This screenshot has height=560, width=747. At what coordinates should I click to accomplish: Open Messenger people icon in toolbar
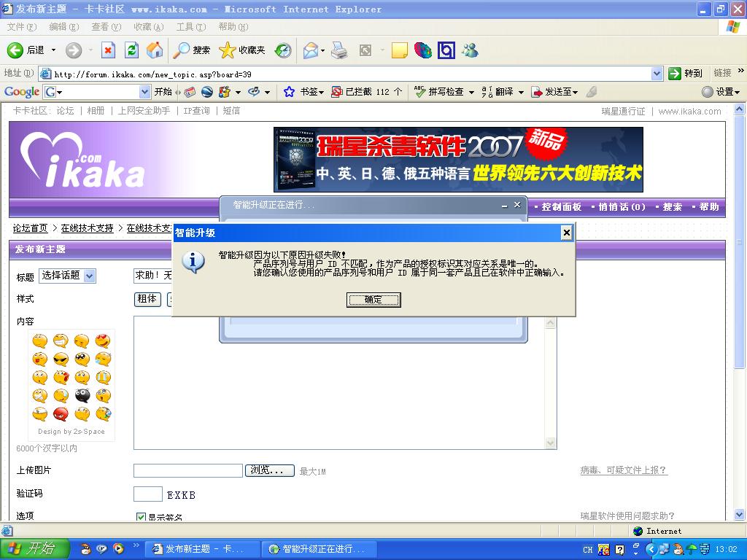[x=470, y=50]
